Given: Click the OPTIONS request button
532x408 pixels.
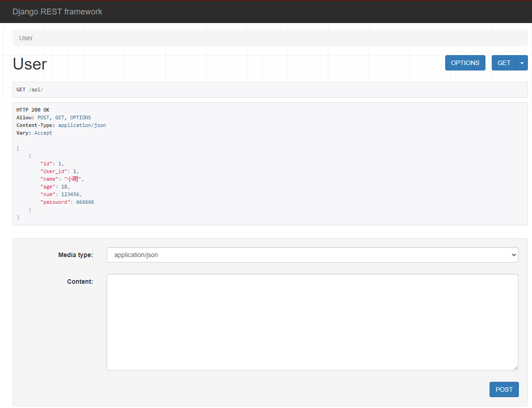Looking at the screenshot, I should pyautogui.click(x=465, y=63).
